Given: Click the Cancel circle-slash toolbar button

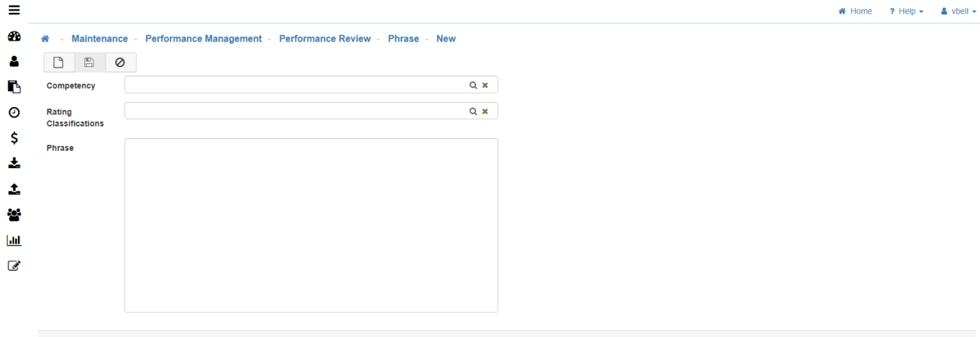Looking at the screenshot, I should [120, 63].
